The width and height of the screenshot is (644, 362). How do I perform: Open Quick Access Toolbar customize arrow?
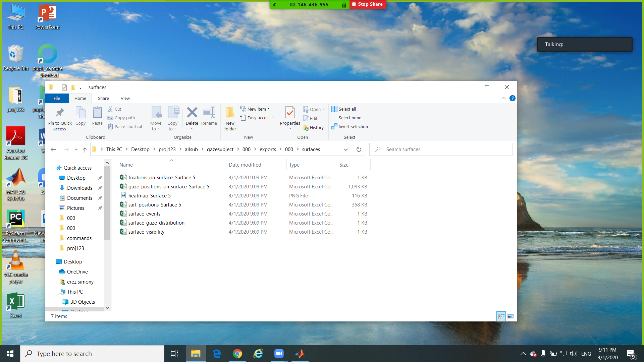pos(80,87)
